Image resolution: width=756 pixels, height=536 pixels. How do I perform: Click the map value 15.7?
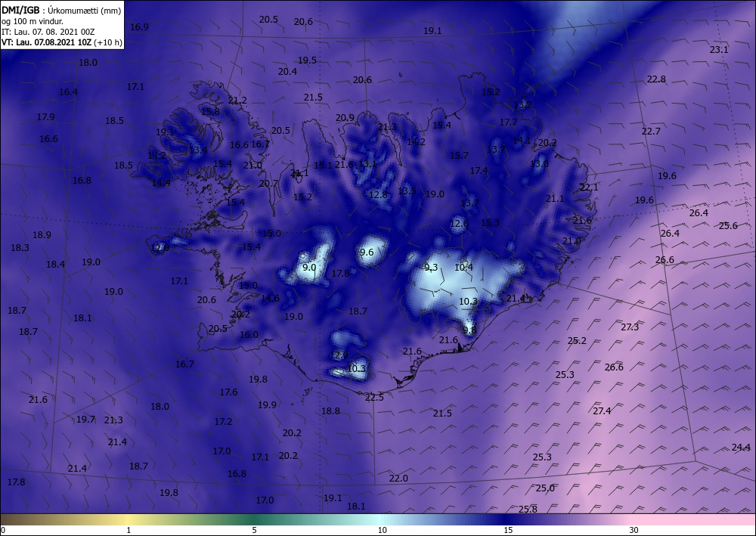coord(459,155)
